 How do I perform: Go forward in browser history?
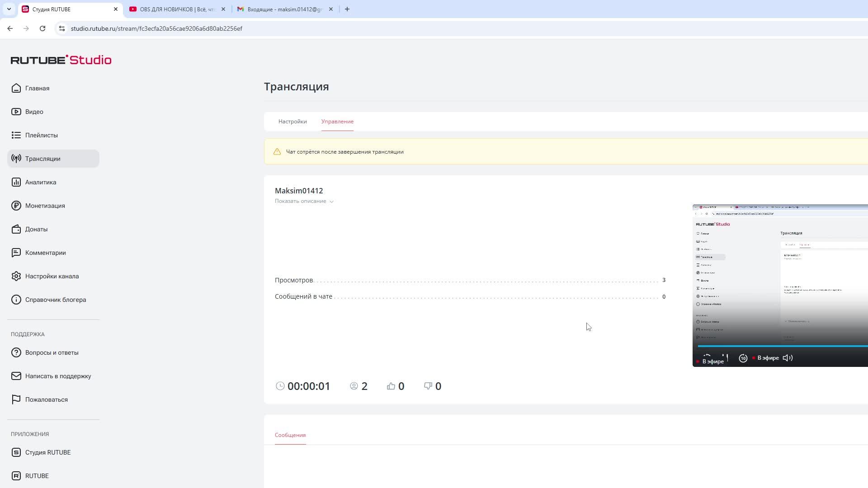26,28
